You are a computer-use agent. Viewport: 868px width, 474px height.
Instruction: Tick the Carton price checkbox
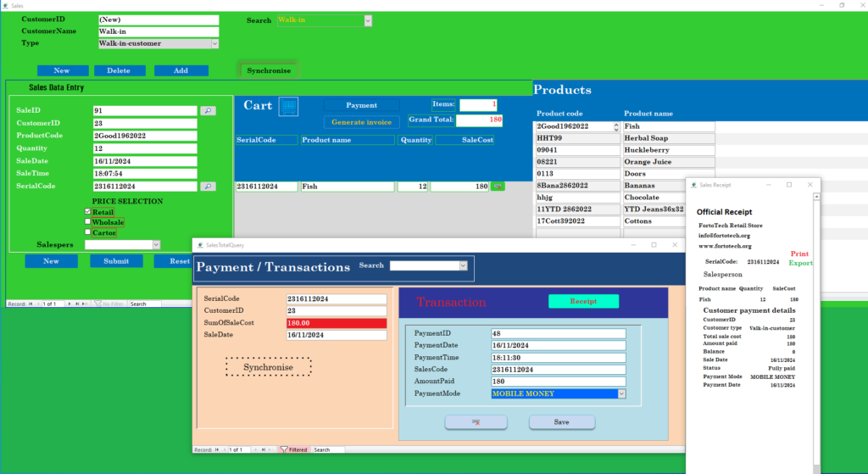88,232
